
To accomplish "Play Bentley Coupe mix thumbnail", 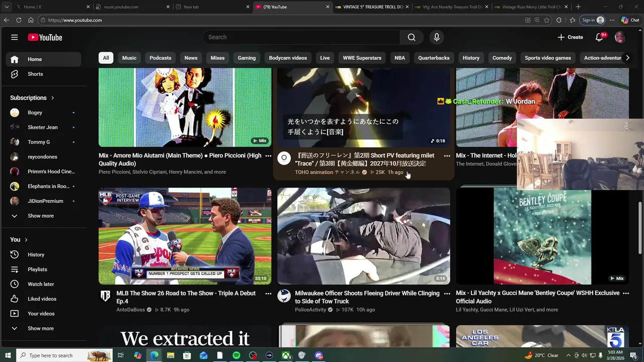I will point(542,236).
